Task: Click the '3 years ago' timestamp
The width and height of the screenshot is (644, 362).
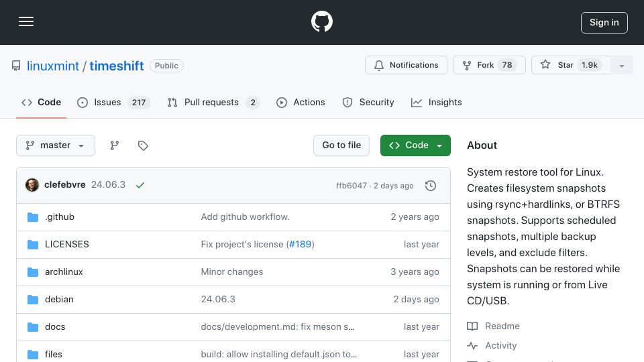Action: (x=415, y=271)
